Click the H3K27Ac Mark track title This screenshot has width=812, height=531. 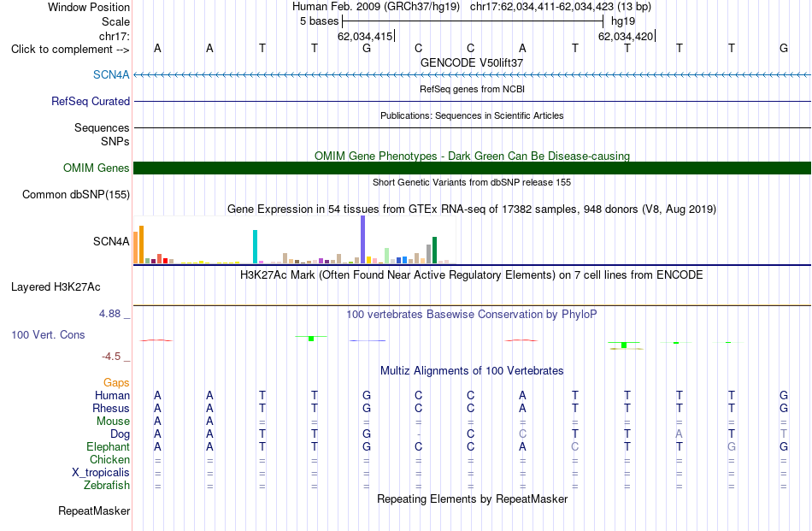coord(472,275)
